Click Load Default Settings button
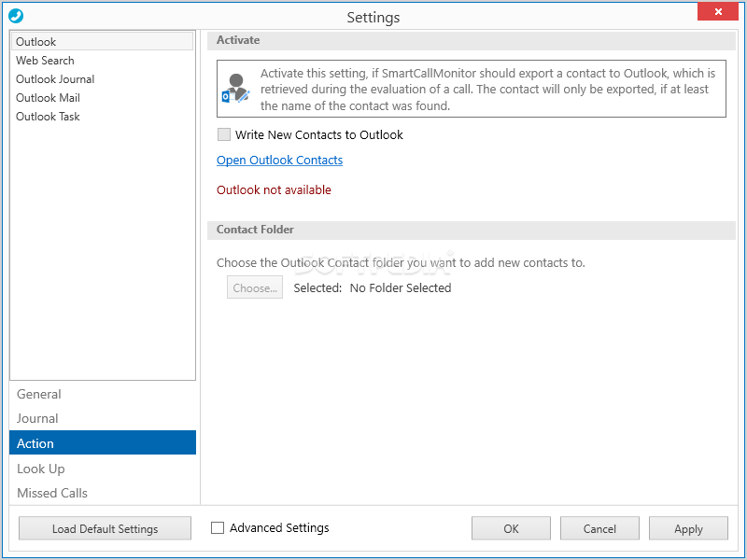Viewport: 747px width, 560px height. [105, 528]
